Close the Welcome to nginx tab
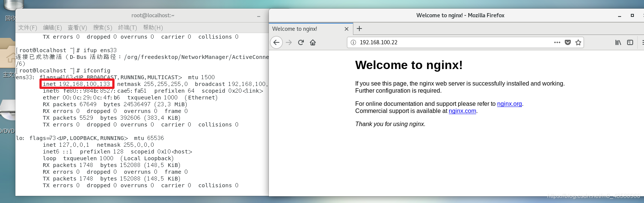This screenshot has width=644, height=203. coord(347,29)
